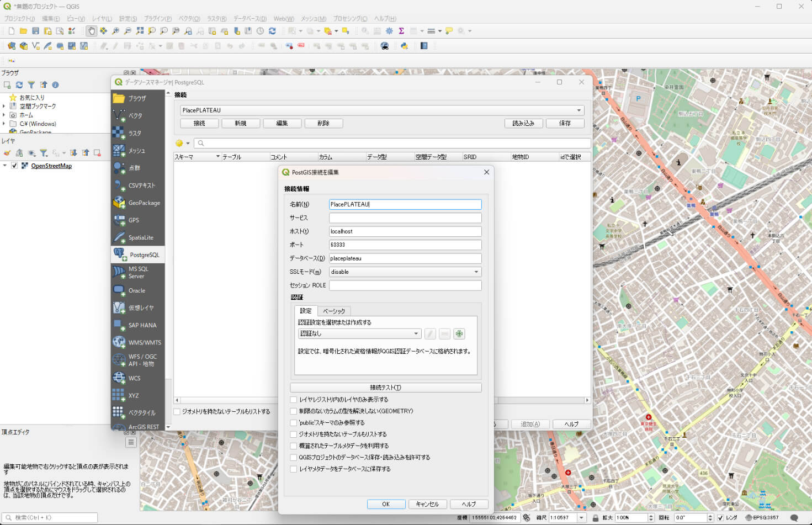
Task: Toggle レンダ render checkbox in status bar
Action: tap(720, 517)
